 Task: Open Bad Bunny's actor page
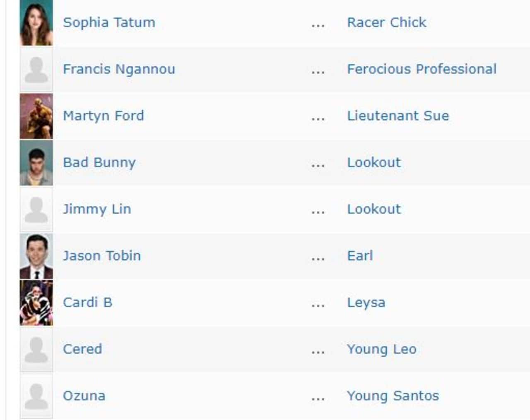99,162
